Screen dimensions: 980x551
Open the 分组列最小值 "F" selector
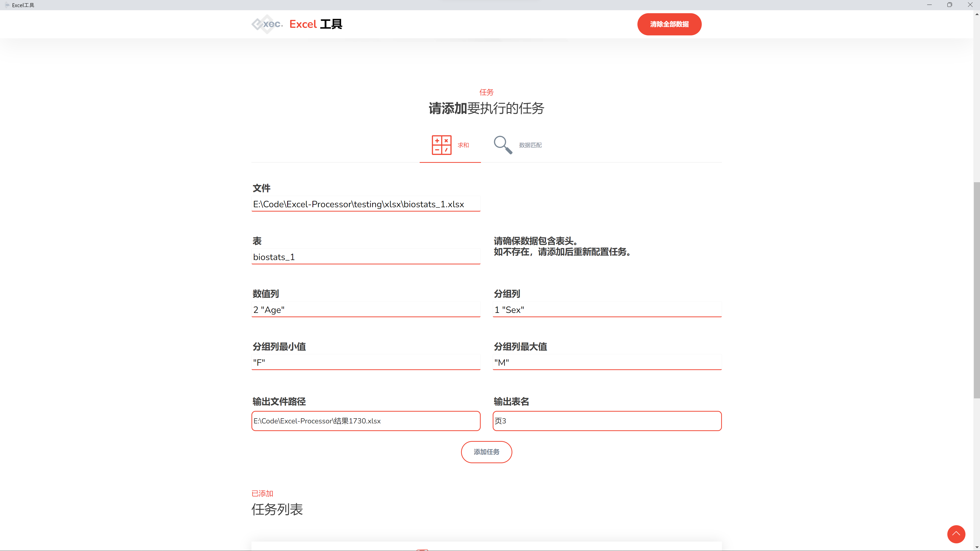[x=366, y=362]
